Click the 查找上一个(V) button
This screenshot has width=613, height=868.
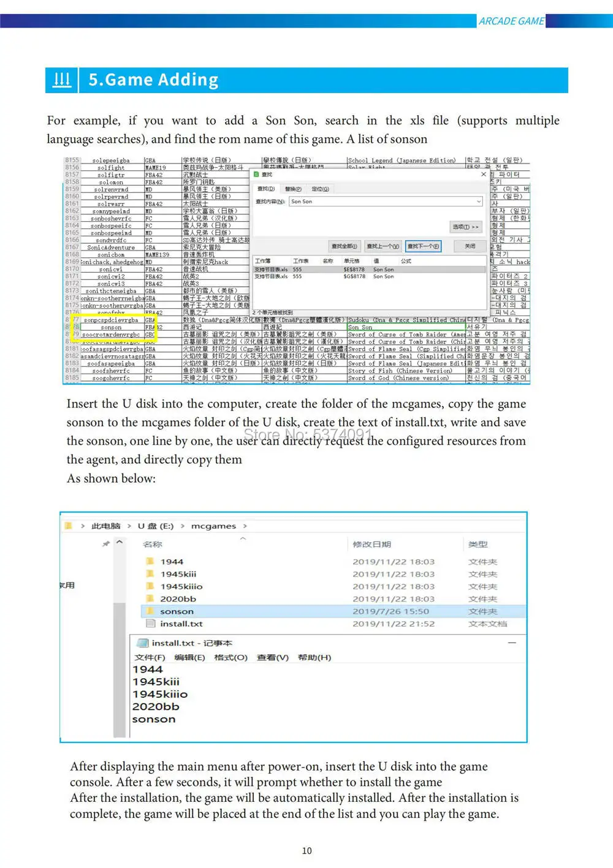tap(383, 246)
